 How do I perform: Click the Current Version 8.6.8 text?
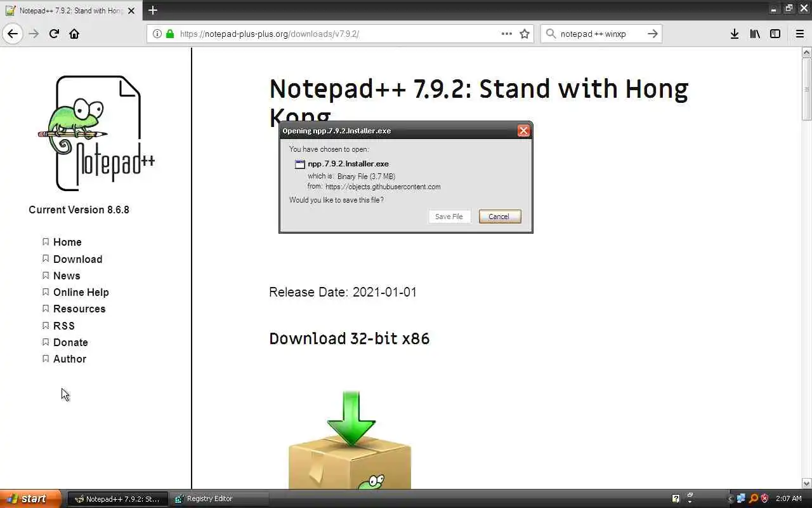[x=79, y=210]
